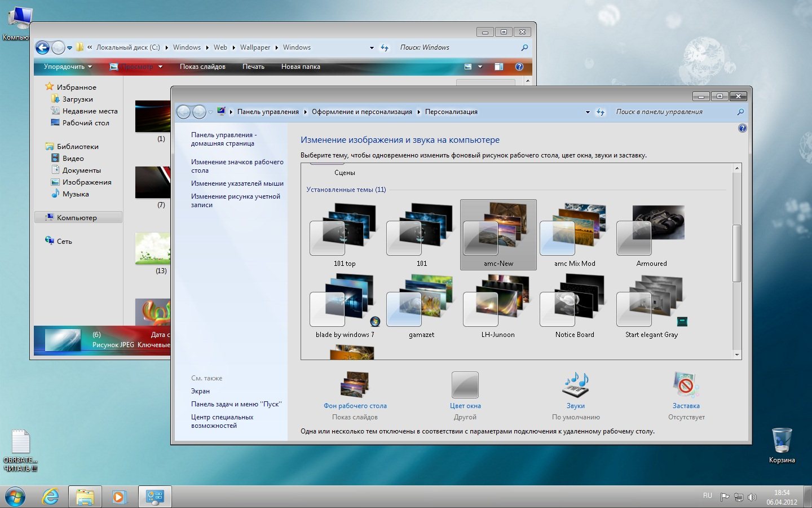
Task: Open Windows Media Player from the taskbar
Action: pyautogui.click(x=120, y=497)
